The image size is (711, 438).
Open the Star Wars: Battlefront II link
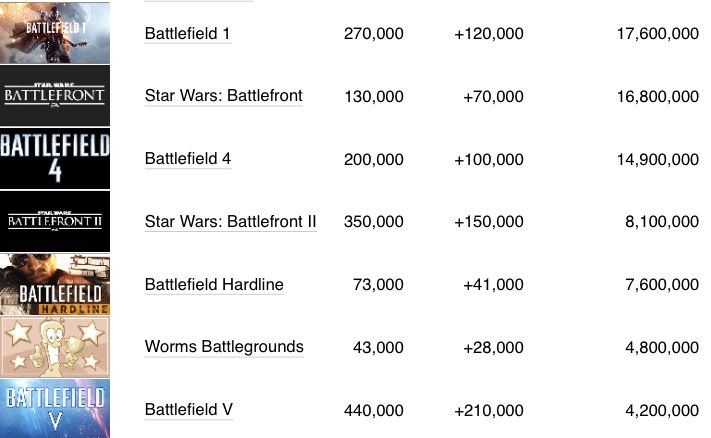[230, 222]
